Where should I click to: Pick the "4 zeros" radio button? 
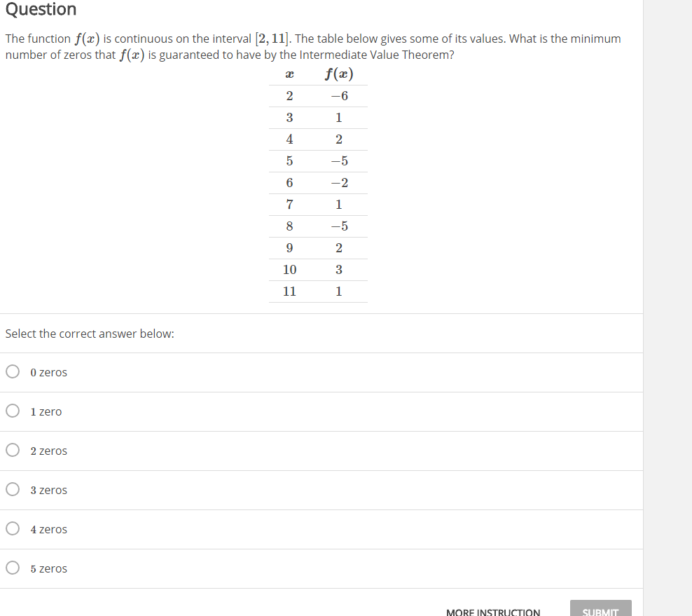coord(12,529)
